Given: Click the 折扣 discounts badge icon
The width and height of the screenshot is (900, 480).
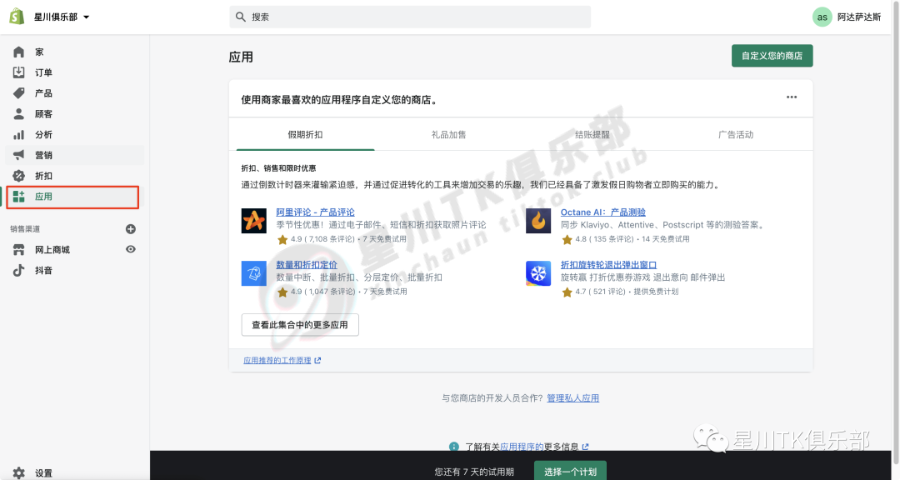Looking at the screenshot, I should (19, 176).
